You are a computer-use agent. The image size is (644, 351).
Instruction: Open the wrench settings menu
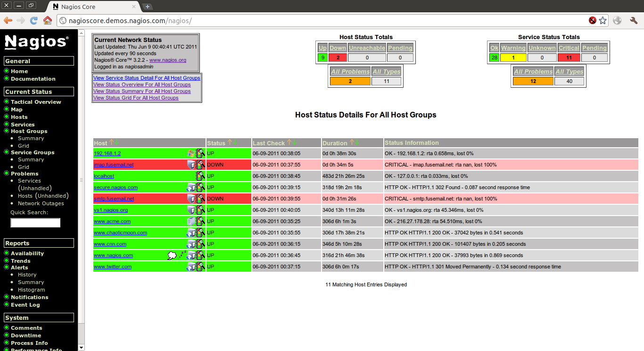point(633,20)
